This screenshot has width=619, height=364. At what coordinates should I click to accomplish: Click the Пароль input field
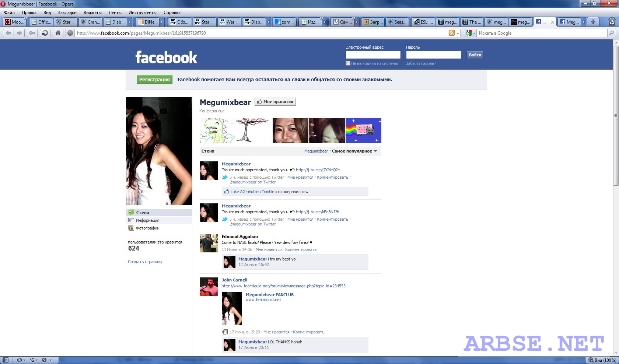click(433, 55)
